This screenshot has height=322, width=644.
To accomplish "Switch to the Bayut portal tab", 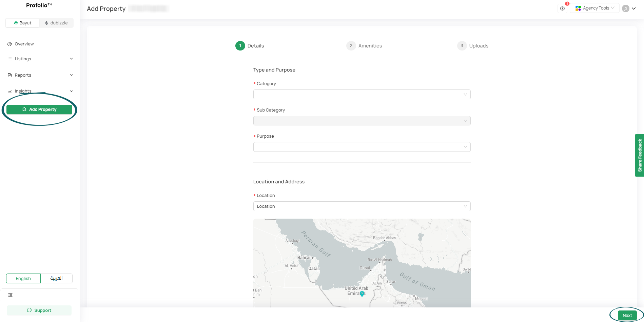I will click(x=22, y=23).
